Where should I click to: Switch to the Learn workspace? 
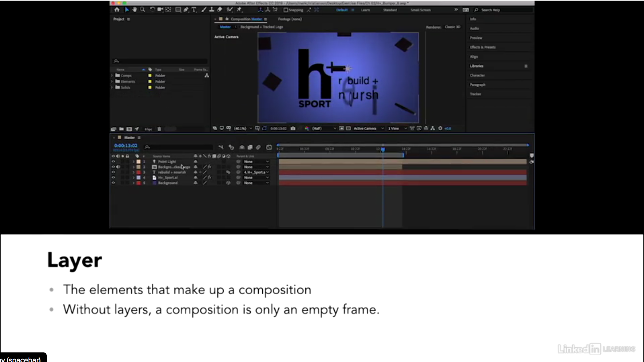365,10
